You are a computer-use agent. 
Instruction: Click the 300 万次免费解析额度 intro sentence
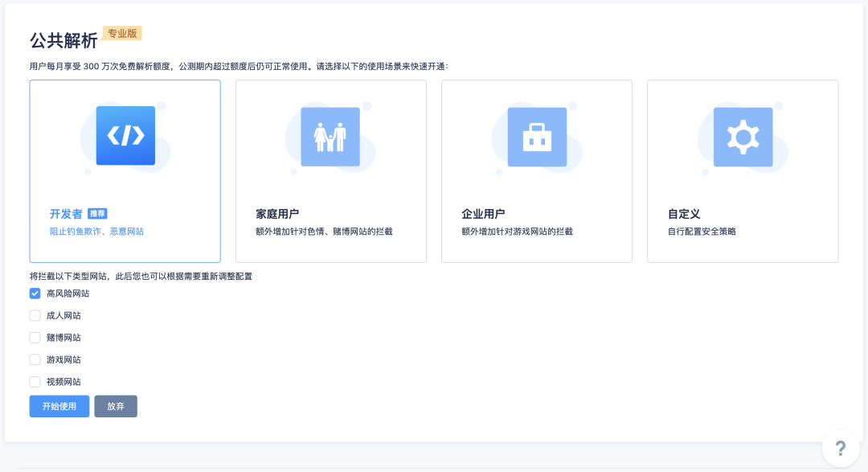[239, 67]
